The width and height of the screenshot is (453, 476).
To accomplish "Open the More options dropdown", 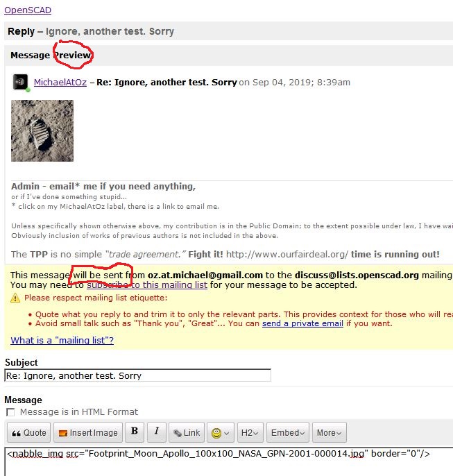I will [329, 432].
